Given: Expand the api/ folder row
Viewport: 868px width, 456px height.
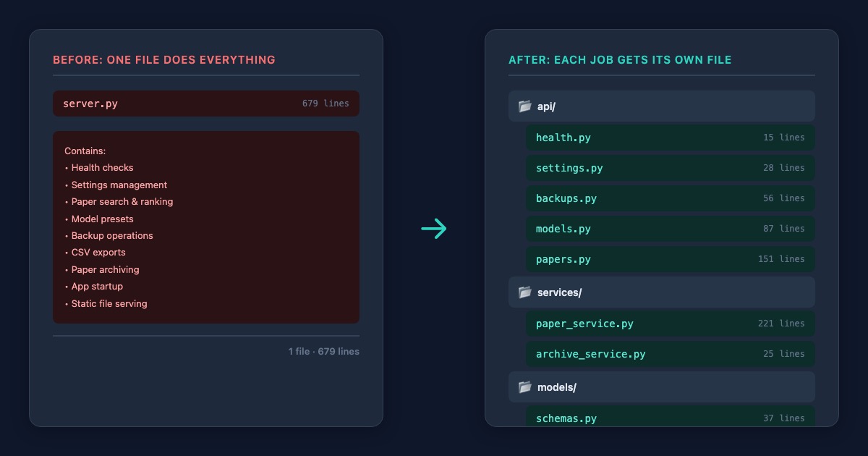Looking at the screenshot, I should click(x=661, y=106).
